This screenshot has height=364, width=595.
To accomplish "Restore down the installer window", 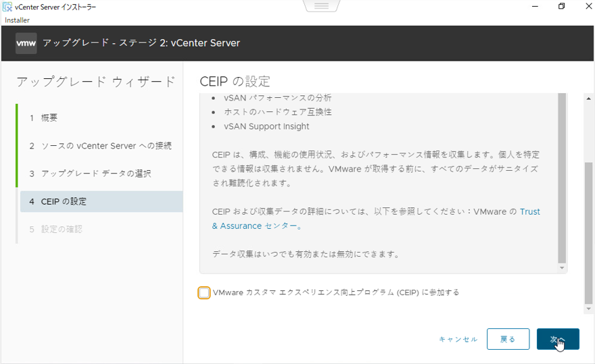I will (x=562, y=6).
